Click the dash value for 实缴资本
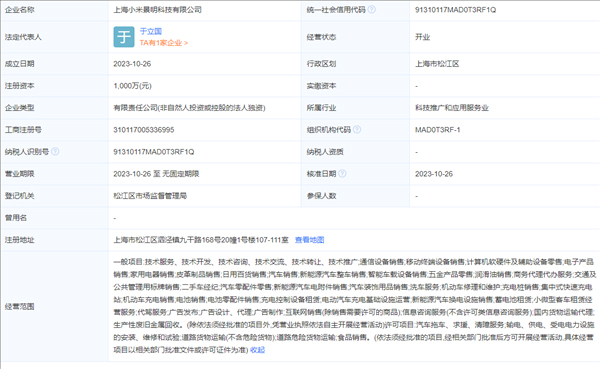The width and height of the screenshot is (600, 369). [417, 86]
